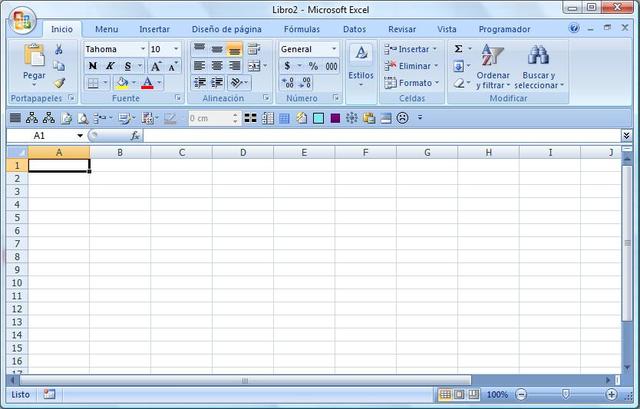This screenshot has width=640, height=409.
Task: Open Diseño de página tab
Action: pyautogui.click(x=227, y=29)
